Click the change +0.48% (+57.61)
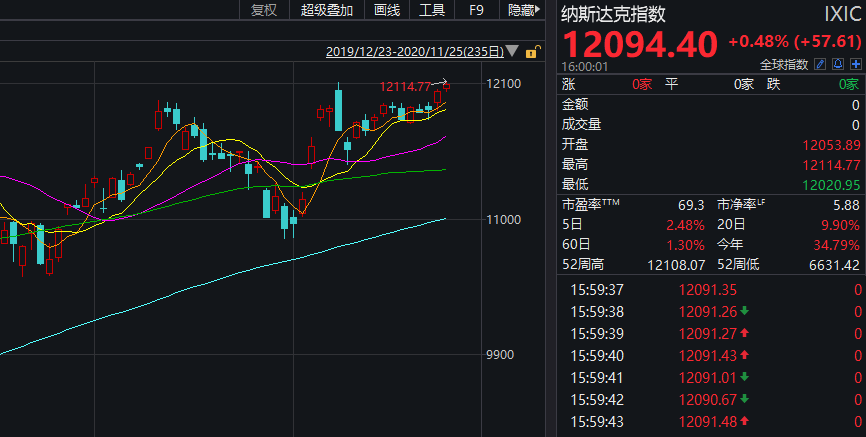Image resolution: width=866 pixels, height=437 pixels. pyautogui.click(x=795, y=41)
